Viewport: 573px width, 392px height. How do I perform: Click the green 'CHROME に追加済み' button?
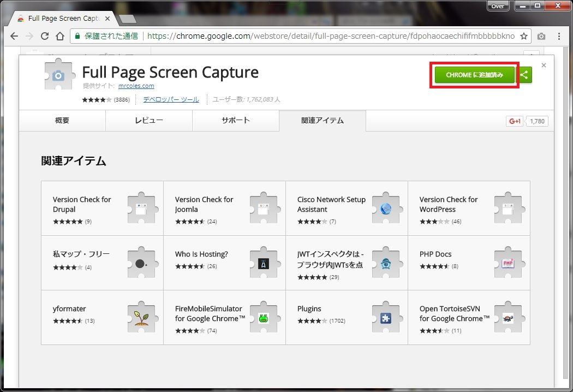click(474, 75)
